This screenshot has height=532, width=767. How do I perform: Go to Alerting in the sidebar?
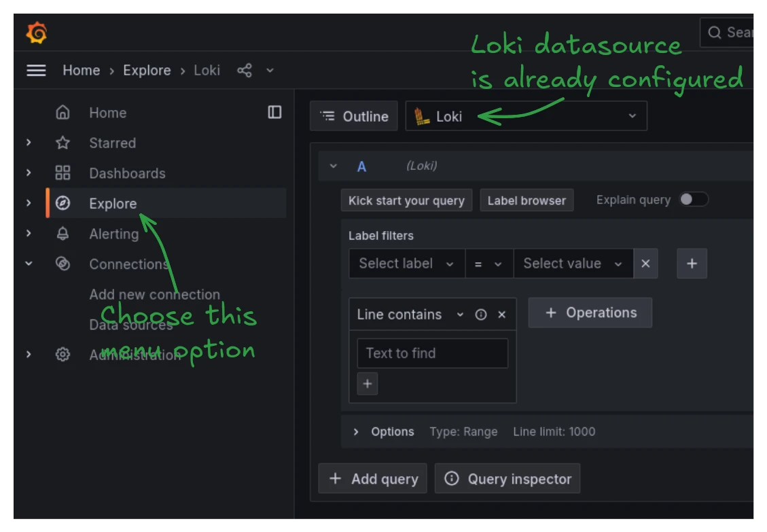113,234
